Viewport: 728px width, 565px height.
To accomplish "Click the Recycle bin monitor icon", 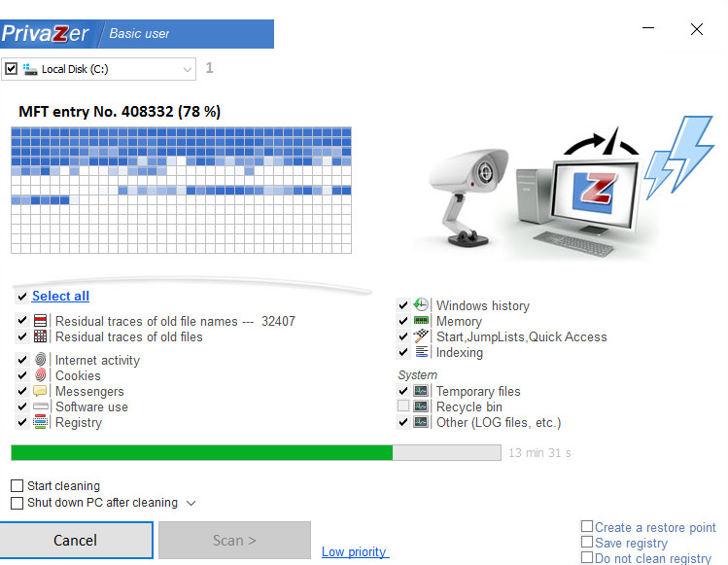I will (421, 406).
